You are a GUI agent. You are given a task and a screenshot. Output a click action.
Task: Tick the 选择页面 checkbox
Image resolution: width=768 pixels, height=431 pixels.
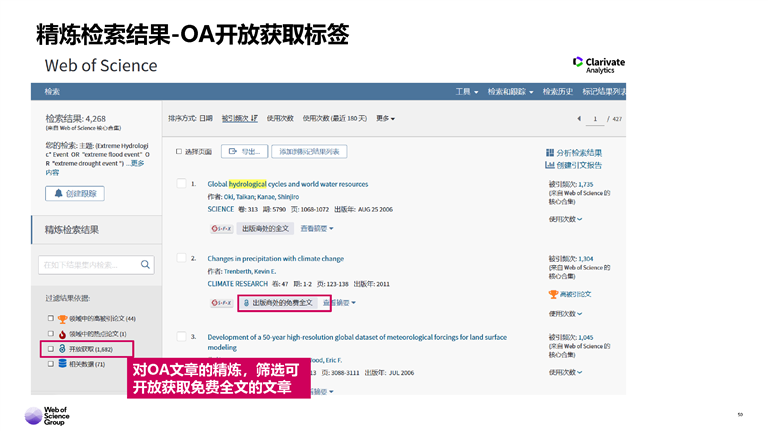pyautogui.click(x=179, y=152)
